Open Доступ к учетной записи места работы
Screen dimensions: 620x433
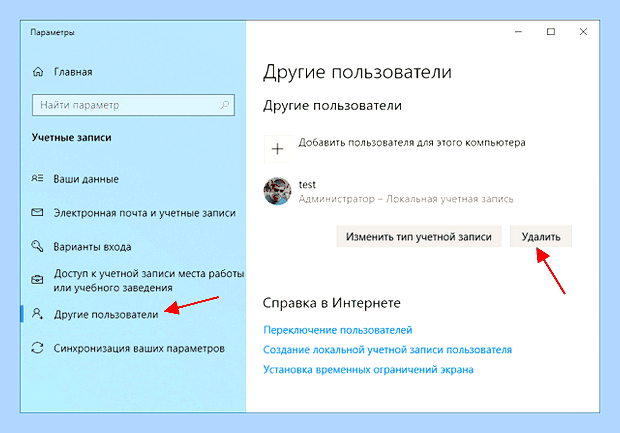coord(149,280)
